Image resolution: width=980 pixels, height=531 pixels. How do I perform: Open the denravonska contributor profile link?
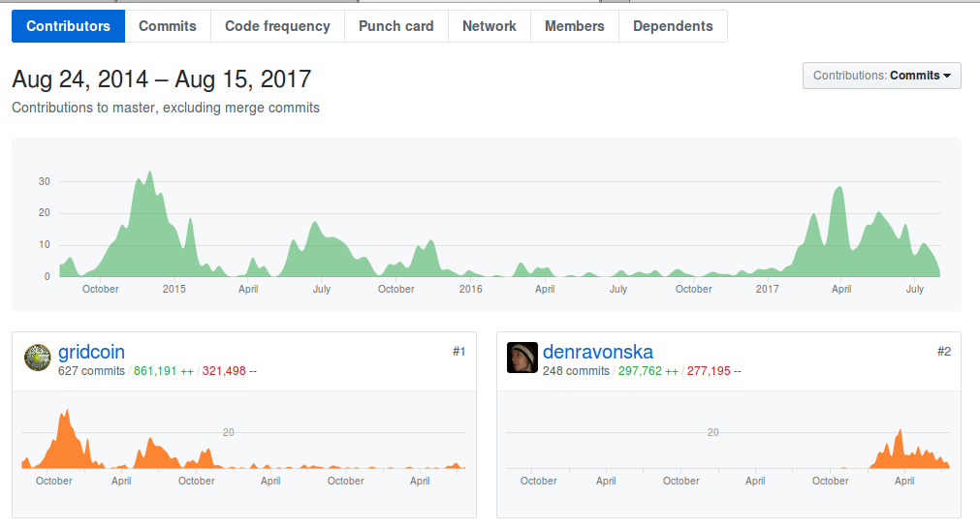pyautogui.click(x=597, y=352)
